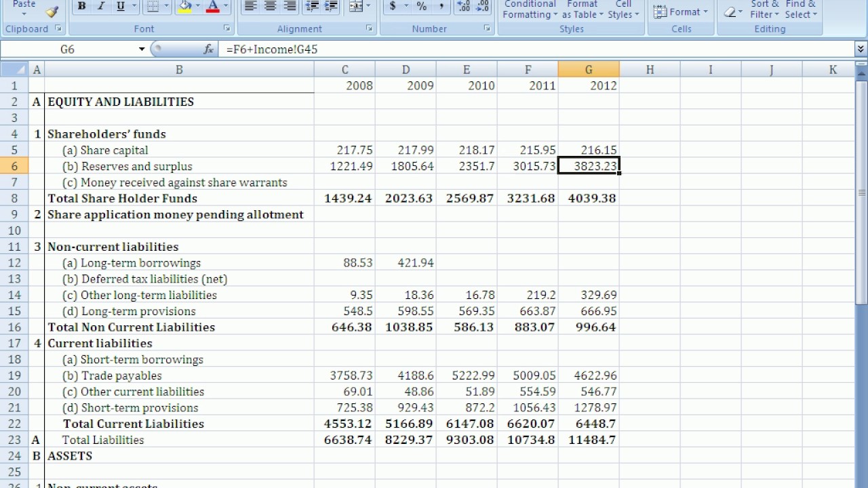Click the 'EQUITY AND LIABILITIES' cell
This screenshot has width=868, height=488.
pyautogui.click(x=179, y=102)
